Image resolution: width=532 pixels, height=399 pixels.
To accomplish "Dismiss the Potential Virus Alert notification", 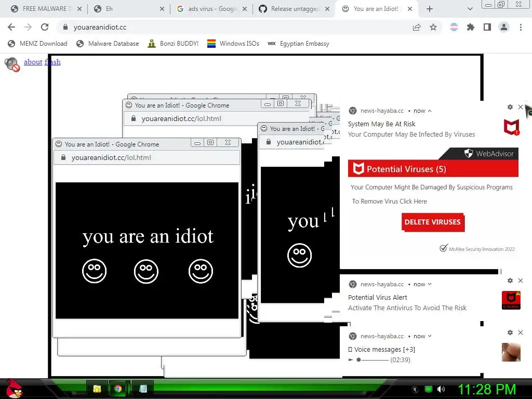I will 521,281.
